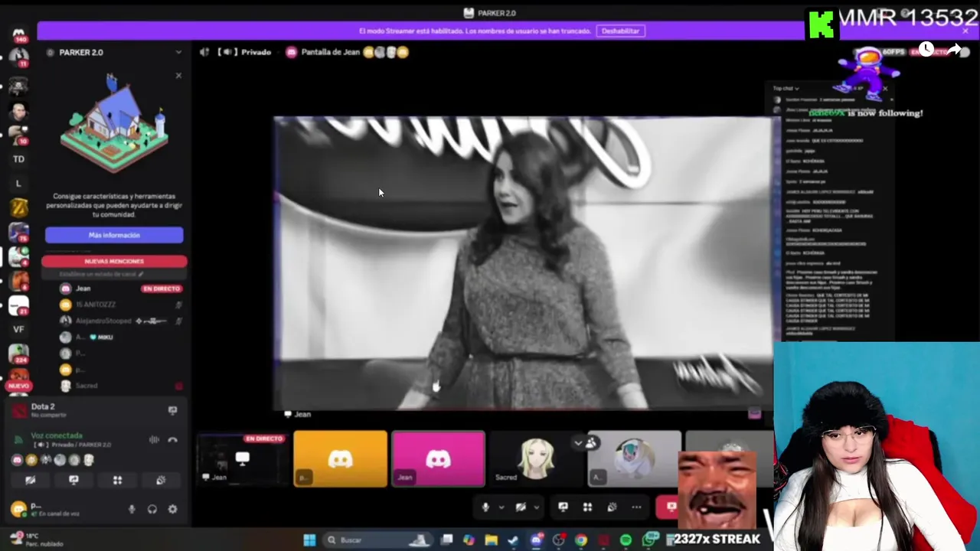This screenshot has height=551, width=980.
Task: Click Deshabilitar streamer mode button
Action: click(x=620, y=31)
